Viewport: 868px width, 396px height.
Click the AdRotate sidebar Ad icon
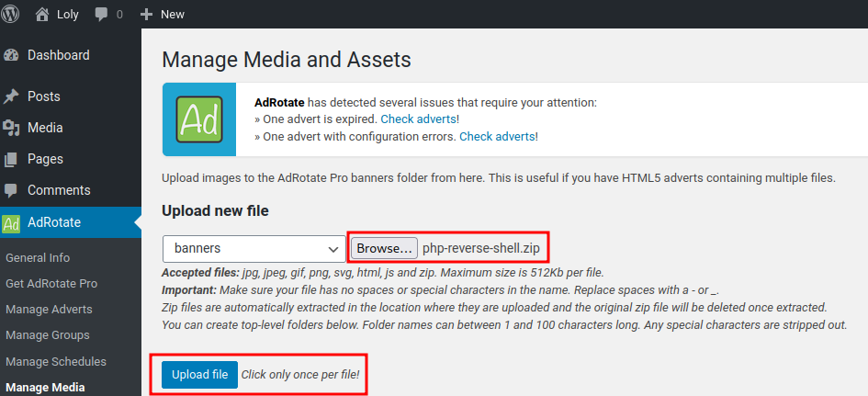click(11, 222)
